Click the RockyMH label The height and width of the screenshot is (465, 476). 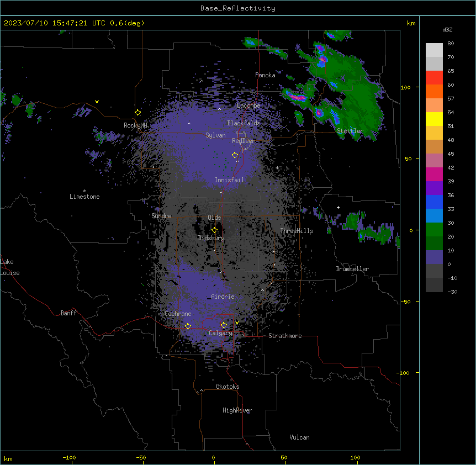point(135,125)
